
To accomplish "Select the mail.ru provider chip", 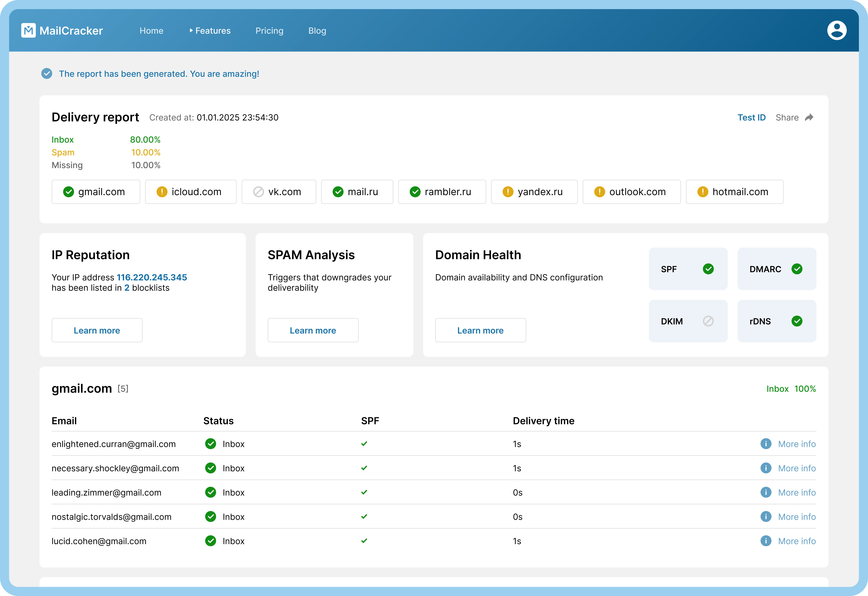I will [x=357, y=192].
